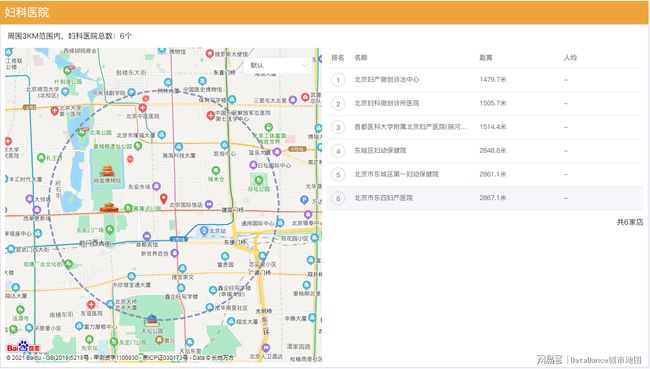
Task: Click the 共6家店 total text
Action: (x=630, y=222)
